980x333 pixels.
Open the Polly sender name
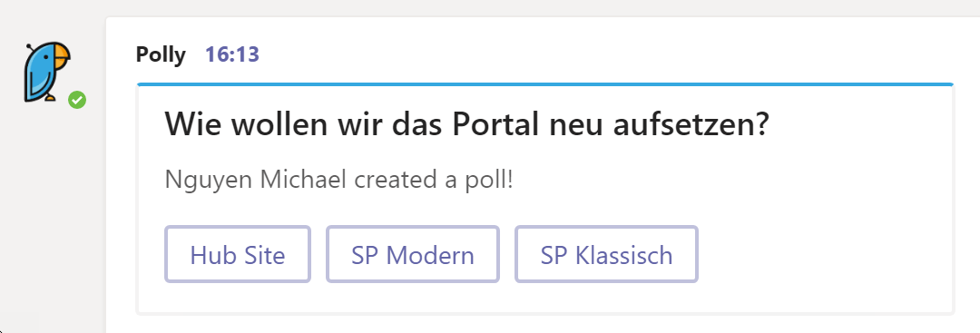(x=161, y=55)
